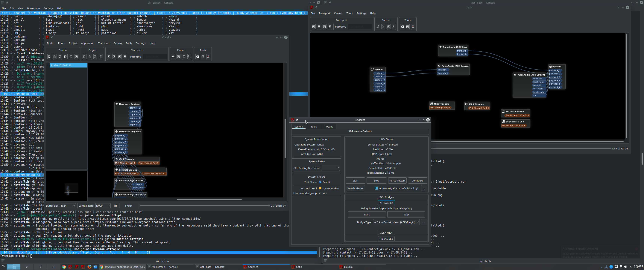Image resolution: width=644 pixels, height=270 pixels.
Task: Fast-forward transport in Claudia window
Action: click(125, 57)
